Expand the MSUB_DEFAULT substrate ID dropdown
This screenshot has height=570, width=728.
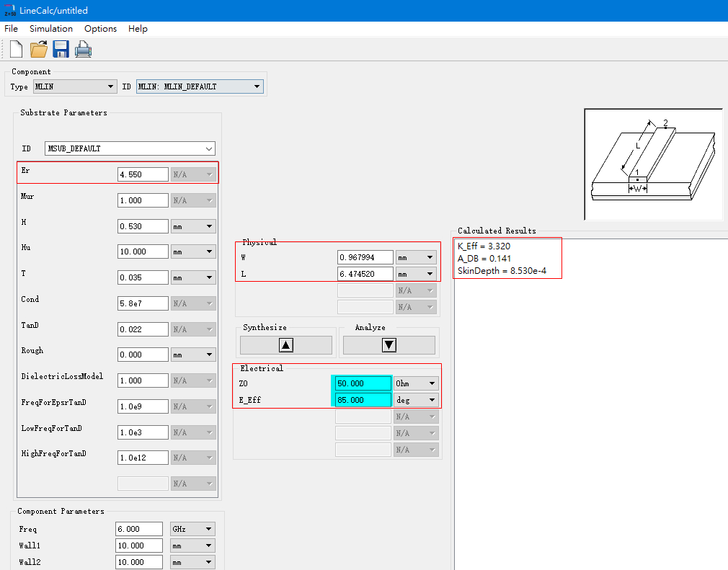coord(130,148)
